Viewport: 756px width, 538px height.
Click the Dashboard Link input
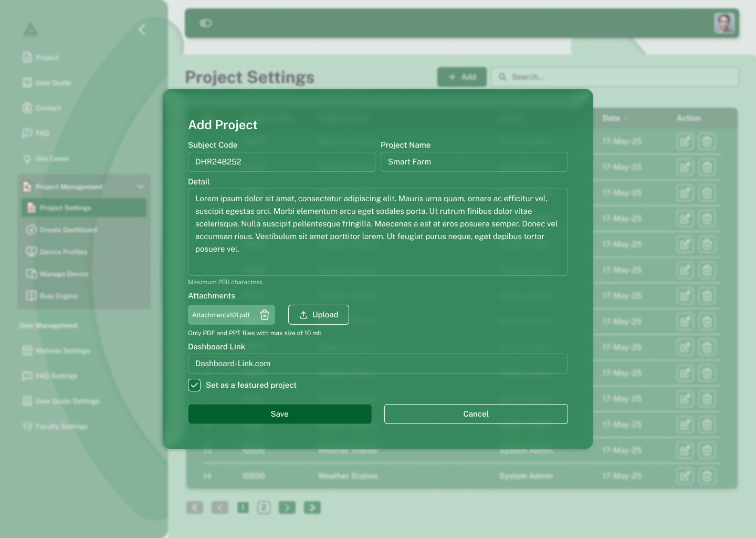[378, 364]
